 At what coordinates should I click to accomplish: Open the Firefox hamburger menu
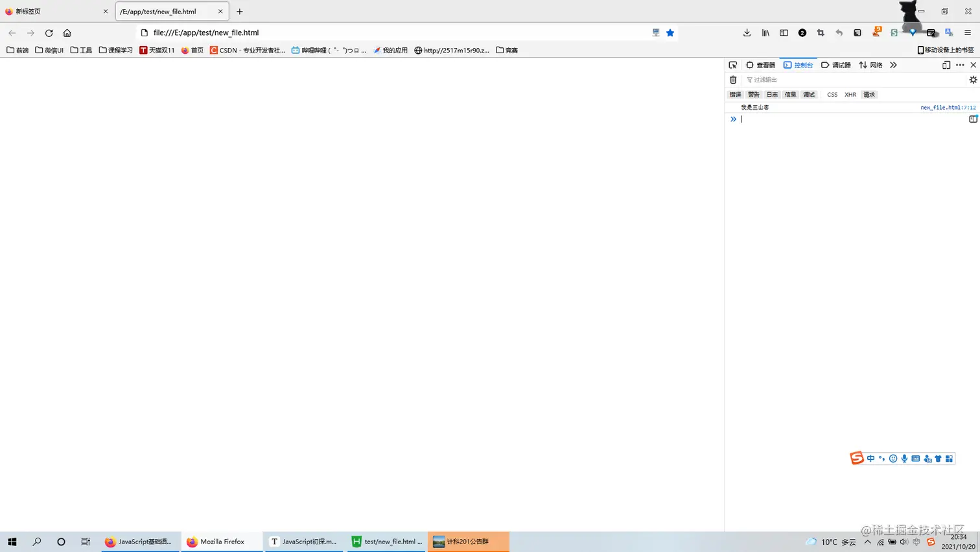click(968, 32)
